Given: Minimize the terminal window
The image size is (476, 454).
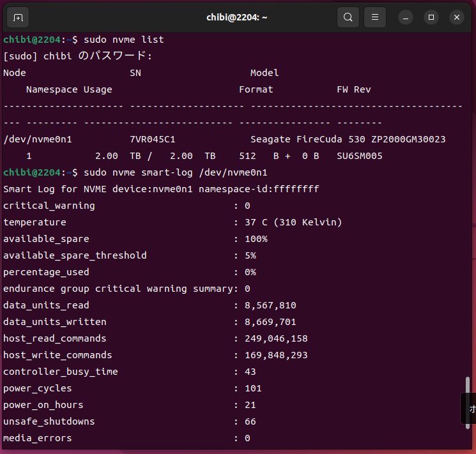Looking at the screenshot, I should pos(406,17).
